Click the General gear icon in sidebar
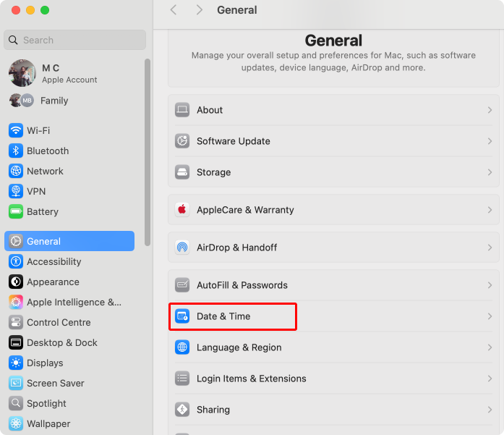 pyautogui.click(x=16, y=241)
